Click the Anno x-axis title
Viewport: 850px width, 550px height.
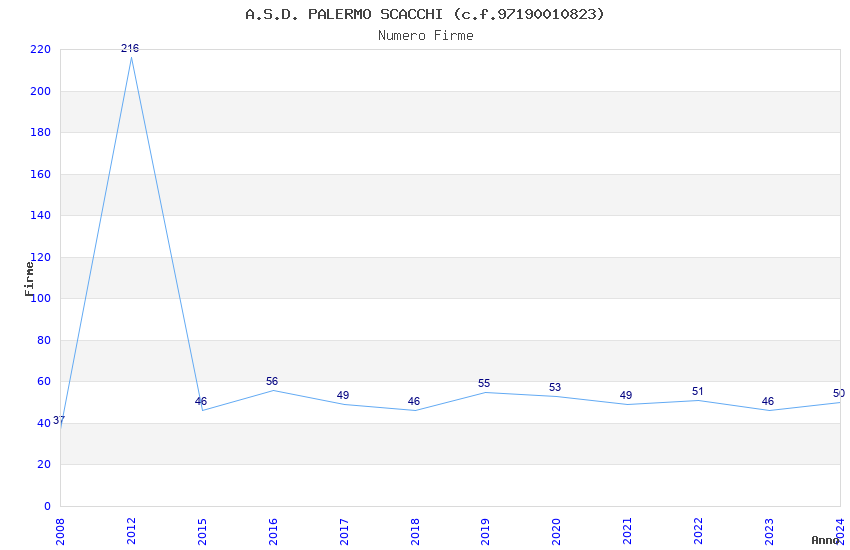(x=825, y=540)
